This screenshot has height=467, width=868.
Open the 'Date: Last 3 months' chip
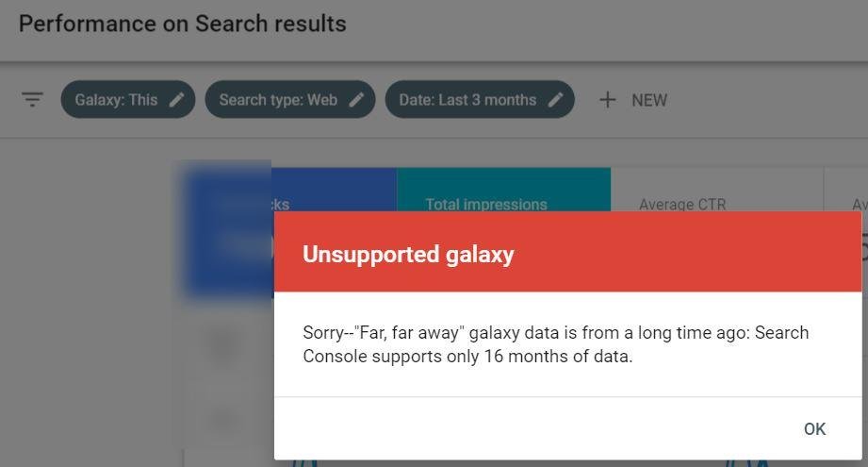(x=467, y=100)
